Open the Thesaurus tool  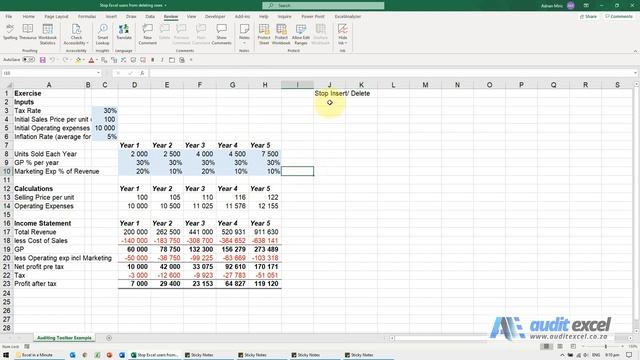[28, 32]
